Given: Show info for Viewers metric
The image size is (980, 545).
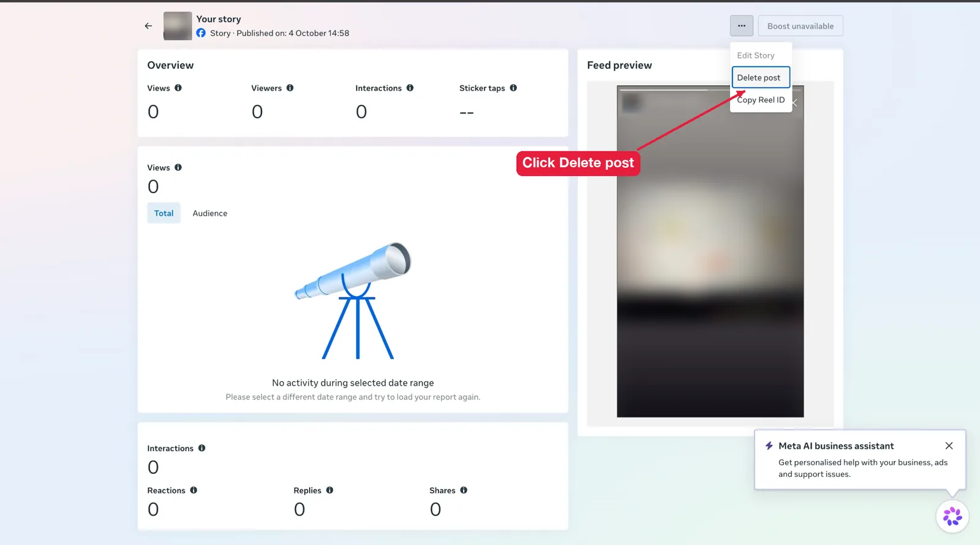Looking at the screenshot, I should coord(290,88).
